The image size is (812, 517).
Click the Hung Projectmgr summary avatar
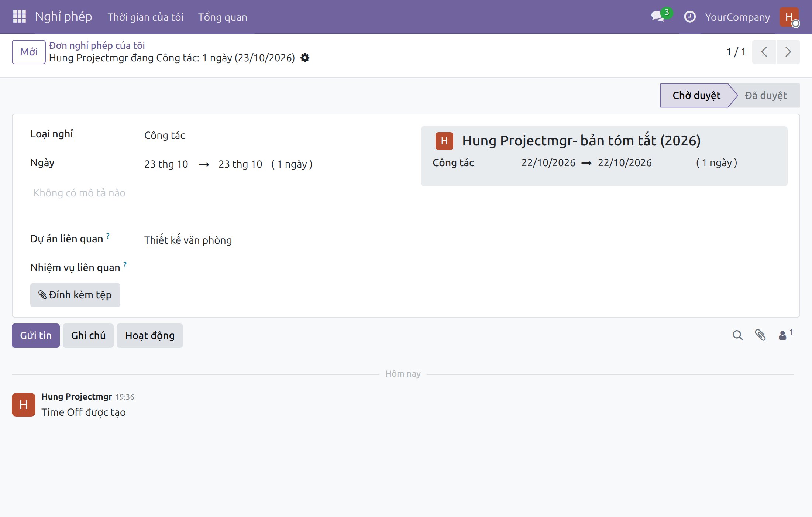tap(444, 141)
